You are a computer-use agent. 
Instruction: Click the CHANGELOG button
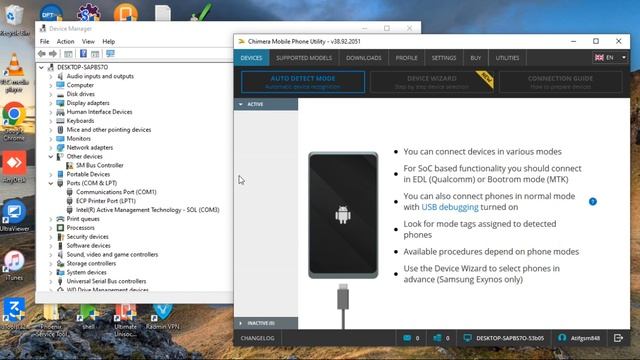[x=258, y=338]
